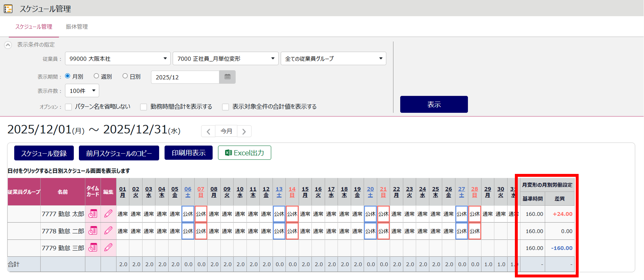644x280 pixels.
Task: Select the 週別 display period radio
Action: [96, 76]
